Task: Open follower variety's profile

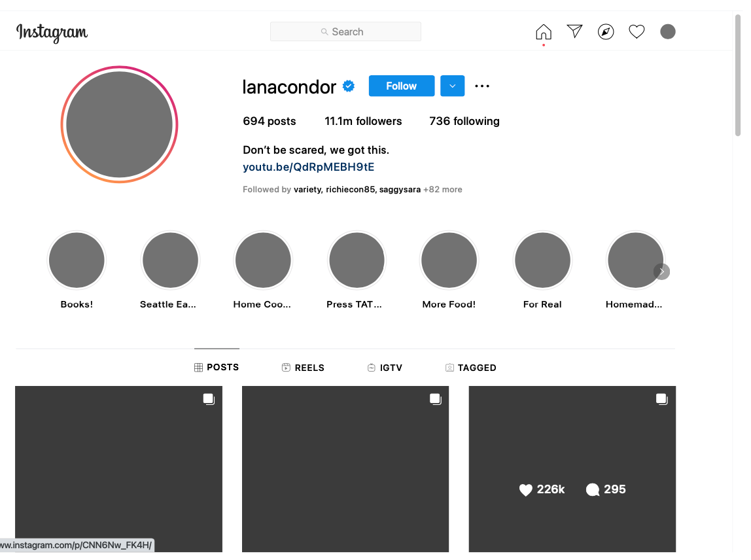Action: (x=307, y=189)
